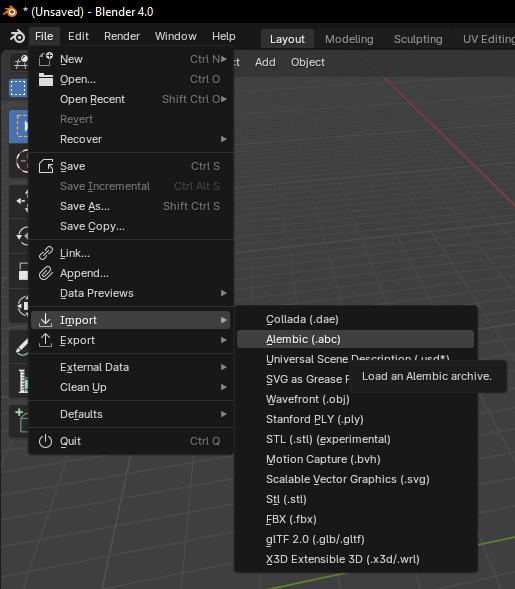Image resolution: width=515 pixels, height=589 pixels.
Task: Click the Open folder icon
Action: (45, 79)
